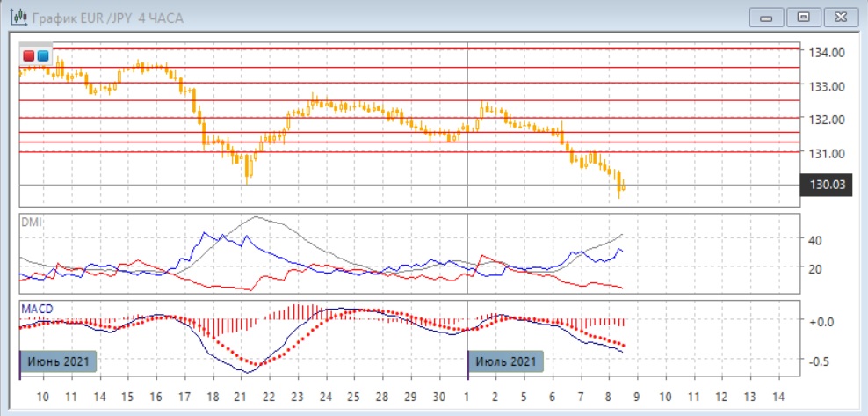The height and width of the screenshot is (416, 868).
Task: Close the EUR/JPY chart window
Action: pos(837,17)
